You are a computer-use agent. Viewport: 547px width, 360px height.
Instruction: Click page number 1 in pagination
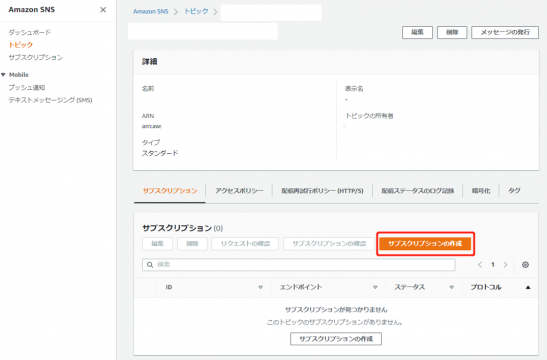(x=493, y=265)
